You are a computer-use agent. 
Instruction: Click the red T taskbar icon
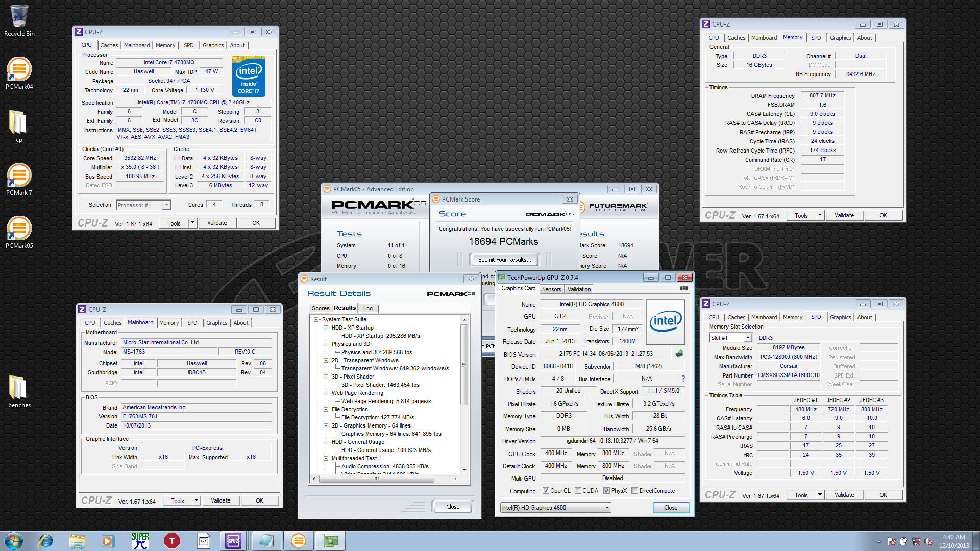point(172,541)
